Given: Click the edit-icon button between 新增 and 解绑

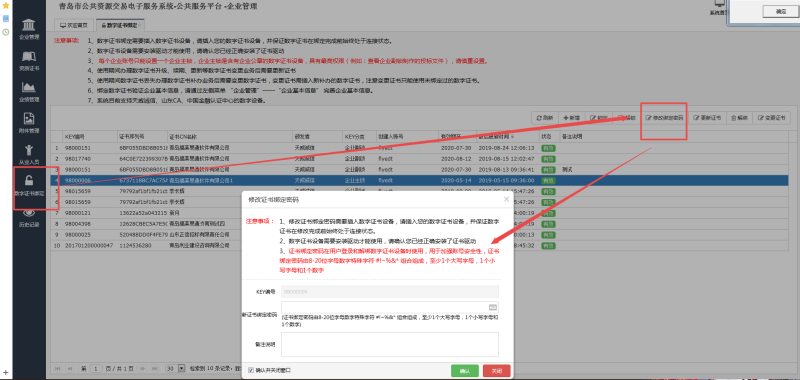Looking at the screenshot, I should point(598,118).
